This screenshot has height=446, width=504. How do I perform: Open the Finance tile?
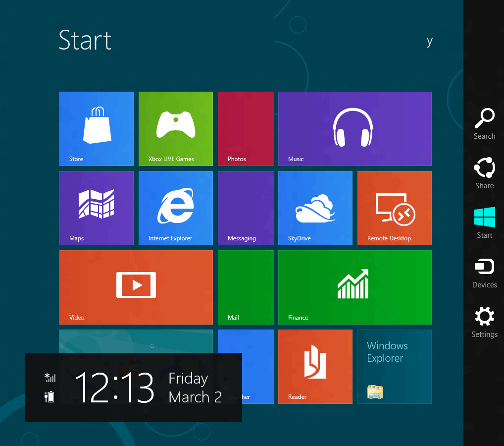coord(355,287)
